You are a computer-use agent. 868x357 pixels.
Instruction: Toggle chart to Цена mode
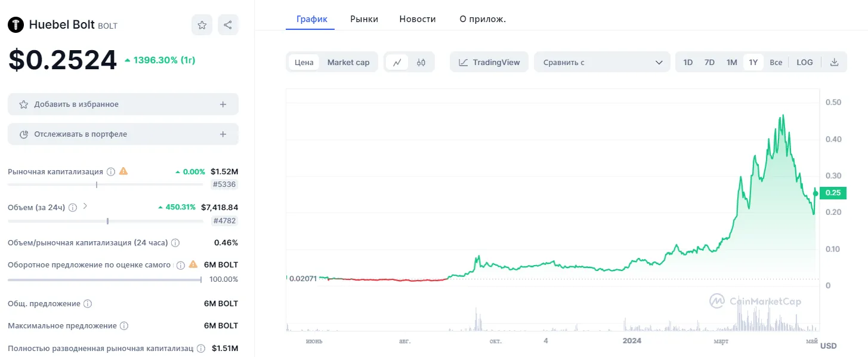click(304, 62)
